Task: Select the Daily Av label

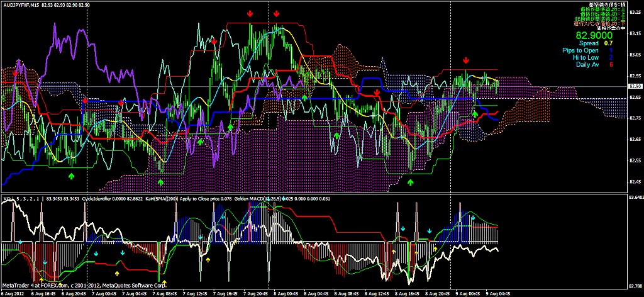Action: 586,64
